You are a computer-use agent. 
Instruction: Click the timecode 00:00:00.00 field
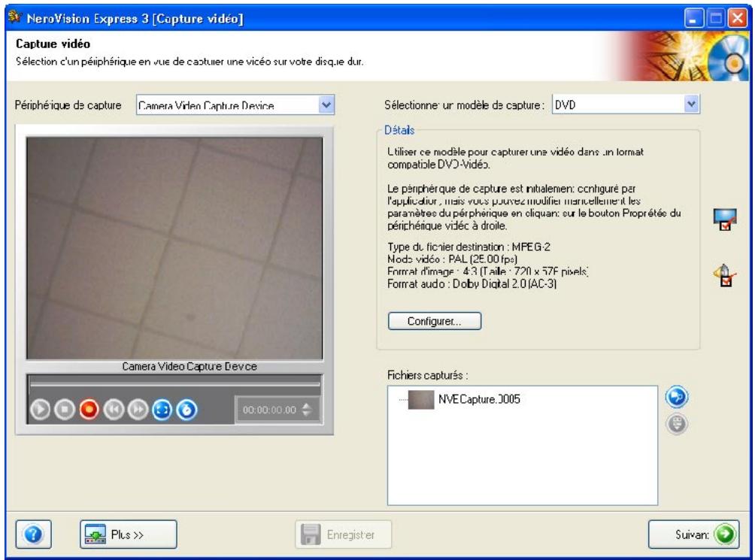click(x=269, y=410)
